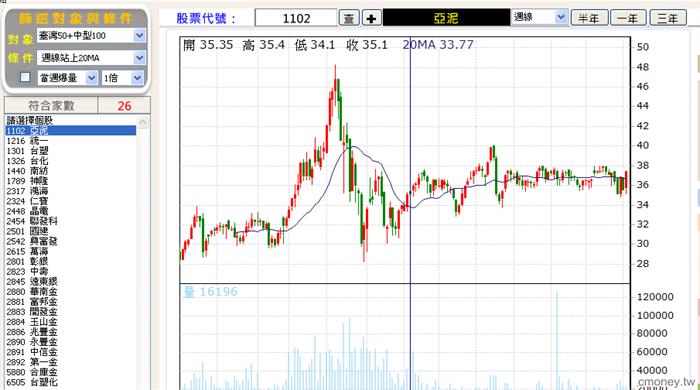
Task: Click the stock code input field showing 1102
Action: point(296,18)
